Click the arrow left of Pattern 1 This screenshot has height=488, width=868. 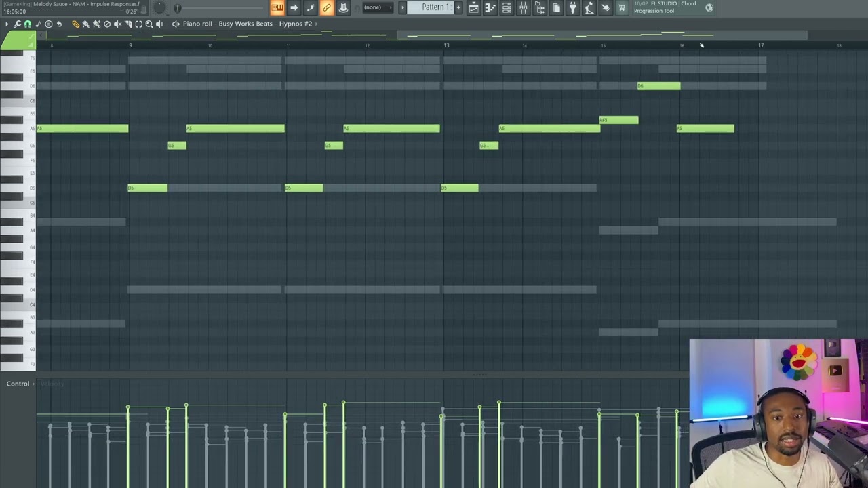(402, 7)
